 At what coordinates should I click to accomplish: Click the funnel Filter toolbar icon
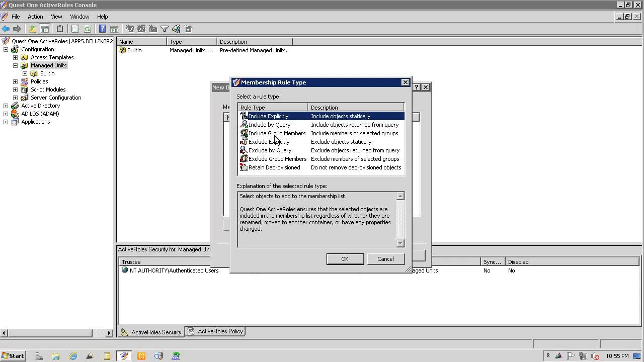pos(165,29)
